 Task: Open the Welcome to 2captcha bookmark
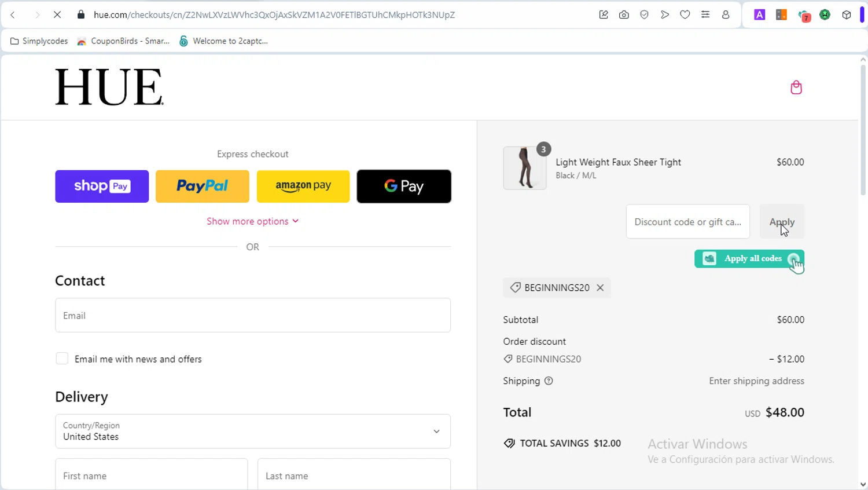[x=223, y=41]
